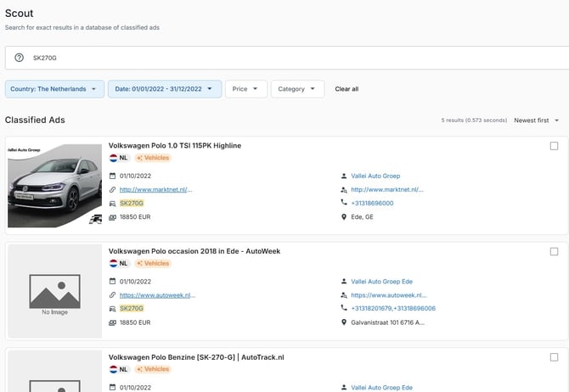The width and height of the screenshot is (569, 392).
Task: Open the marktnet.nl ad URL link
Action: (x=156, y=190)
